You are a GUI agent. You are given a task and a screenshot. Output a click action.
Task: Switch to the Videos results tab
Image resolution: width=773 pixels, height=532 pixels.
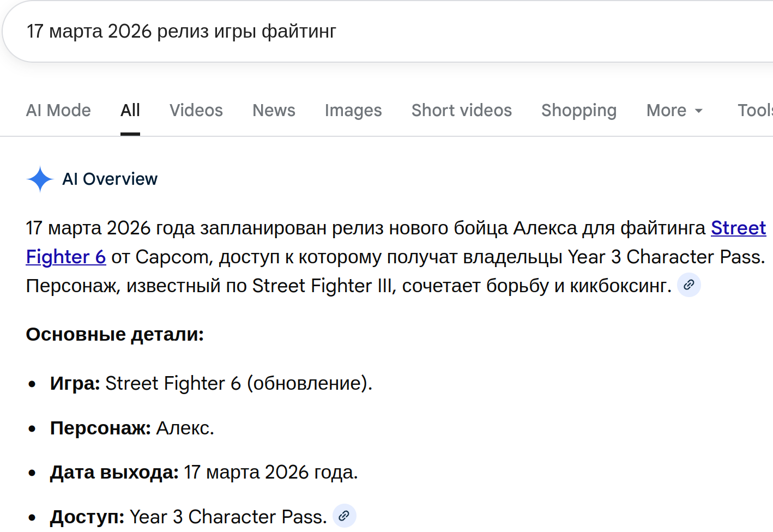point(196,110)
